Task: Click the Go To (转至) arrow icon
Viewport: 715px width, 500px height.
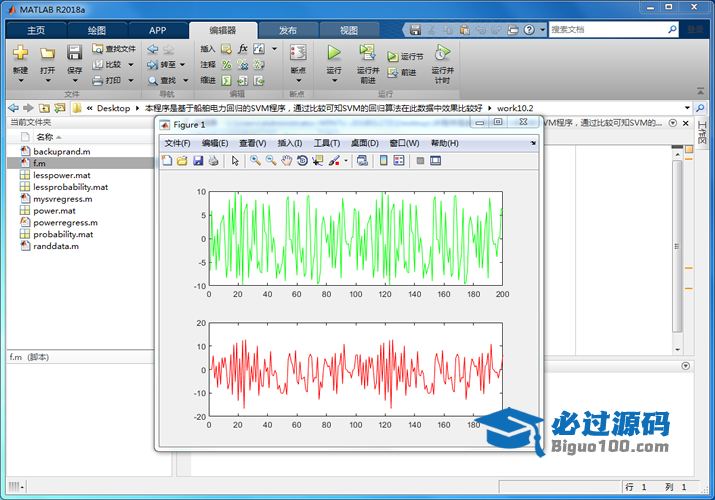Action: point(152,65)
